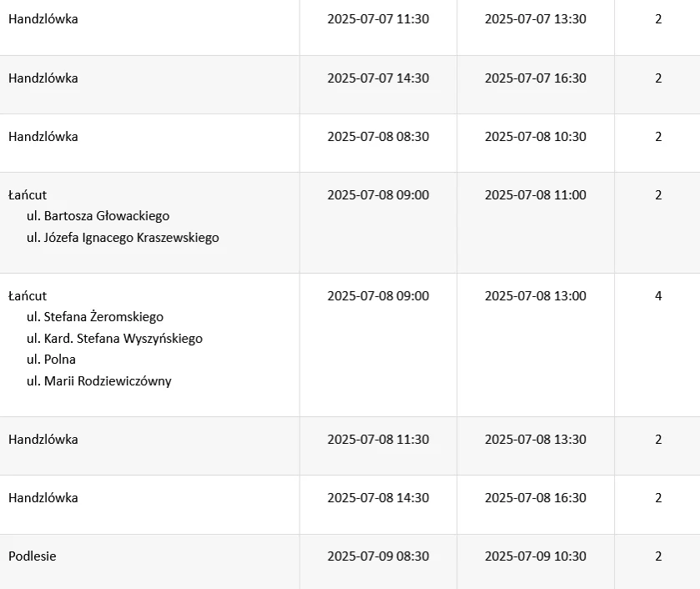Image resolution: width=700 pixels, height=589 pixels.
Task: Click end time 2025-07-07 13:30
Action: (x=535, y=18)
